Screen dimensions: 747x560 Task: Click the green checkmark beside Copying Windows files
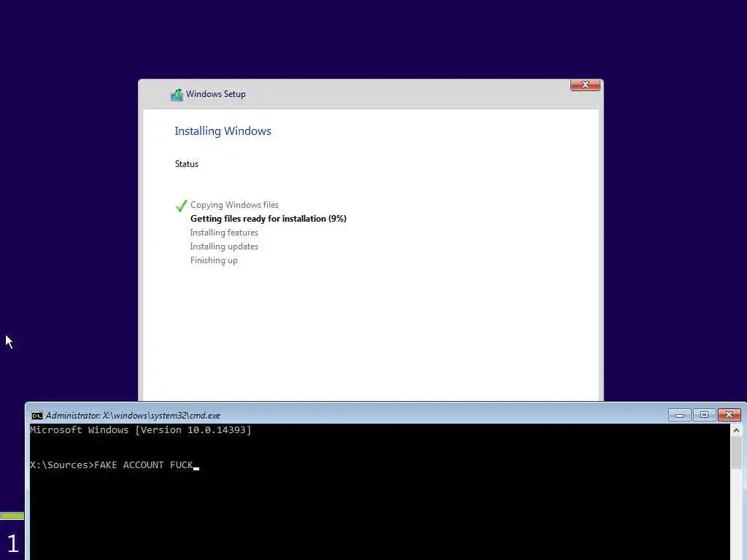click(181, 205)
